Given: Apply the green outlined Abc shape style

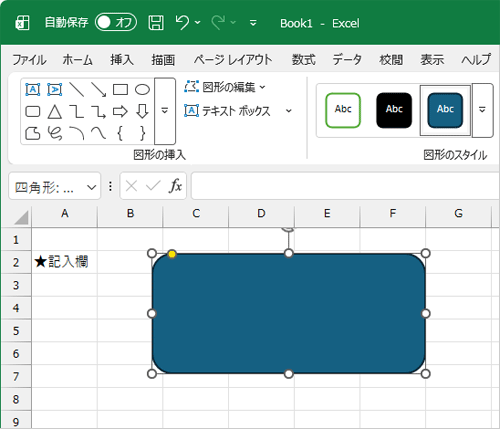Looking at the screenshot, I should [343, 110].
